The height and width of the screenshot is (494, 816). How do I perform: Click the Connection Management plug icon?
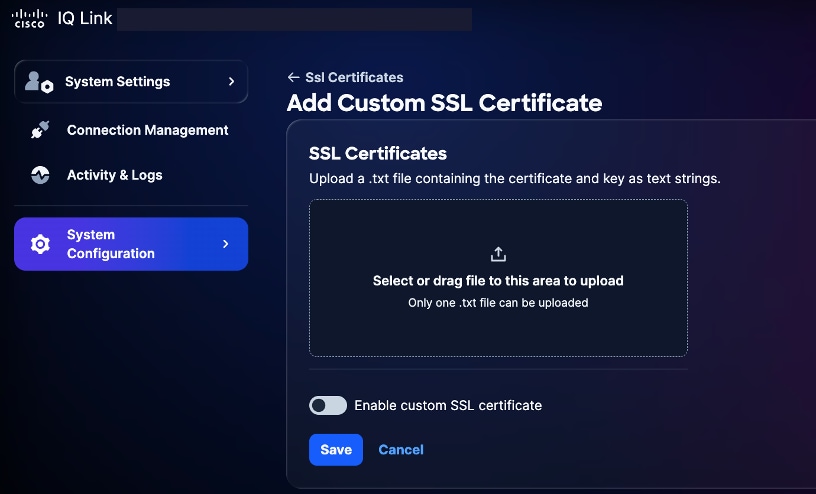pyautogui.click(x=40, y=130)
